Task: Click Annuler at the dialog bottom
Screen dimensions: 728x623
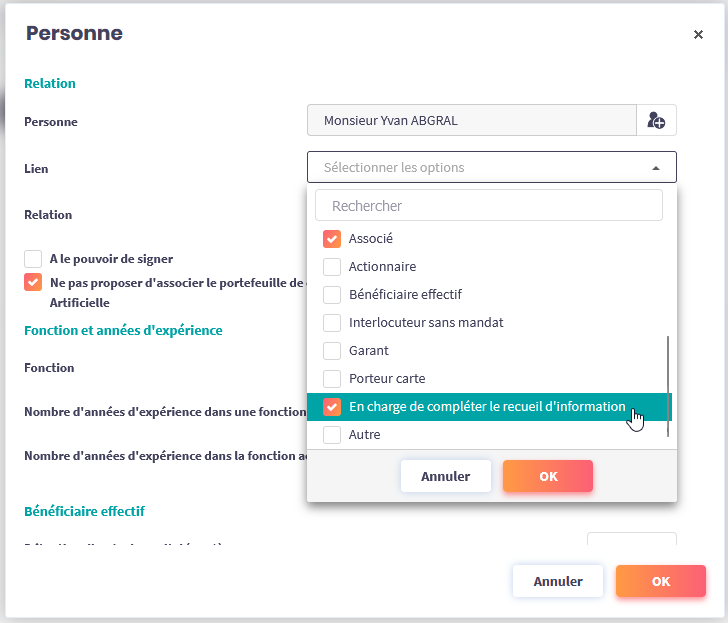Action: pos(557,581)
